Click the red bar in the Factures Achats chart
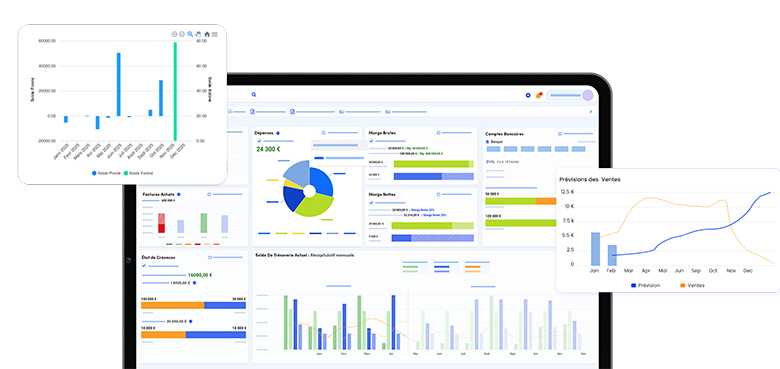This screenshot has width=780, height=369. [161, 223]
